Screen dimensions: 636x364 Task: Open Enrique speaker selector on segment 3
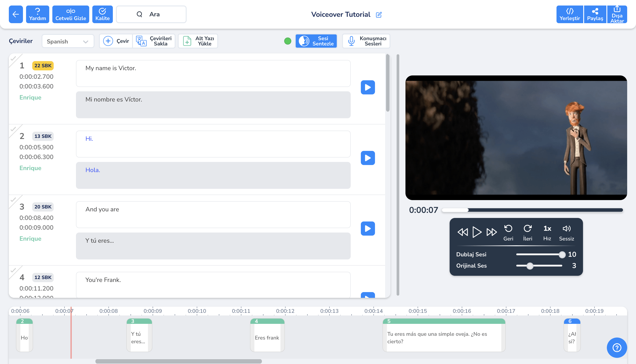(x=30, y=238)
